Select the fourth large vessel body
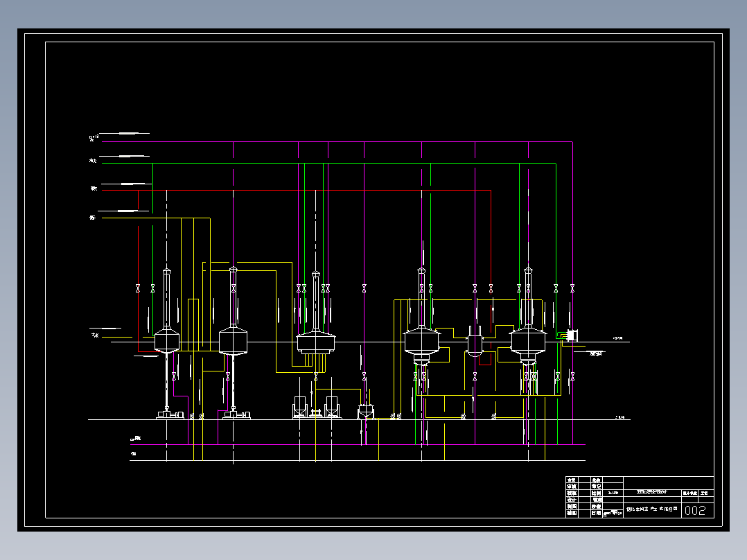 [421, 341]
